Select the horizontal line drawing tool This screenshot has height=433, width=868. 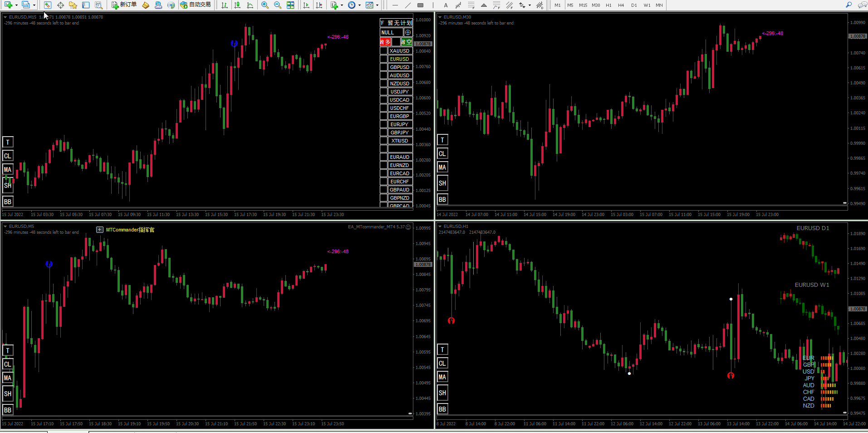(x=395, y=5)
